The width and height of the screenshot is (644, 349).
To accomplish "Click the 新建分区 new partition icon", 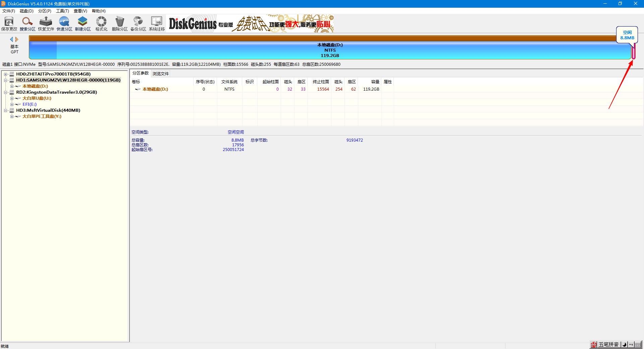I will [x=83, y=23].
